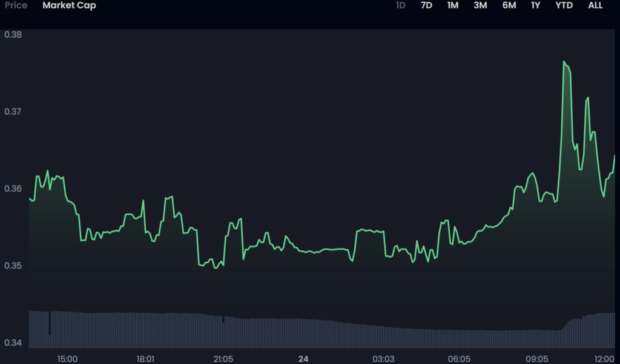Screen dimensions: 620x364
Task: Select the 1D time range
Action: point(401,5)
